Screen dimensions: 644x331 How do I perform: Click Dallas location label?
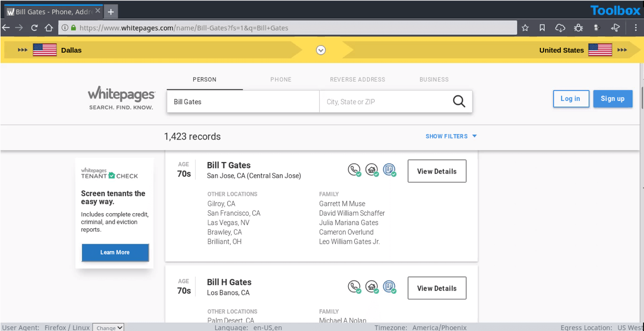(71, 50)
